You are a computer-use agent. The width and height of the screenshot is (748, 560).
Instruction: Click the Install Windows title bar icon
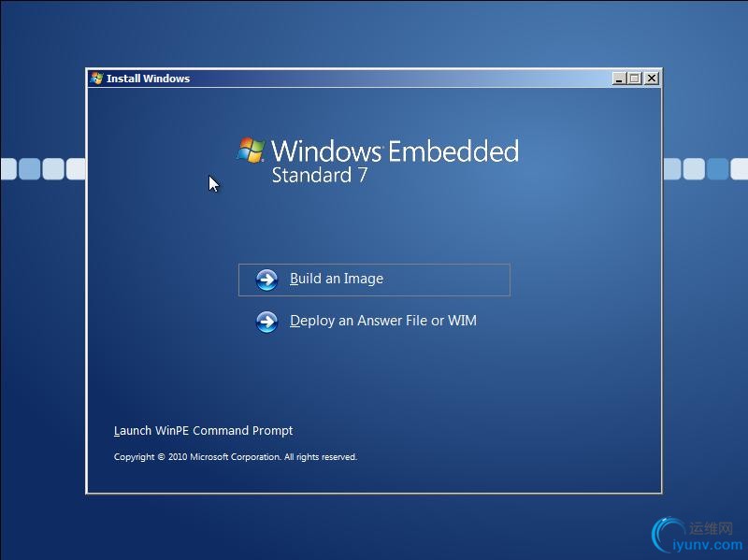click(96, 79)
